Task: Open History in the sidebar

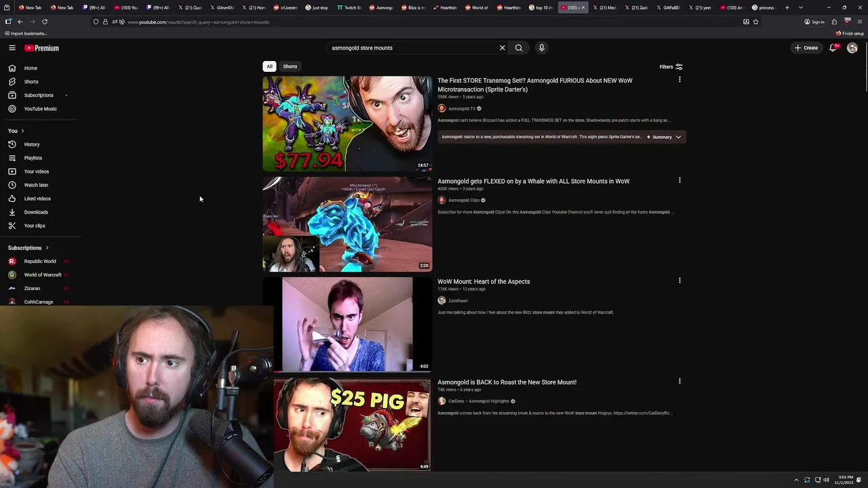Action: [x=32, y=144]
